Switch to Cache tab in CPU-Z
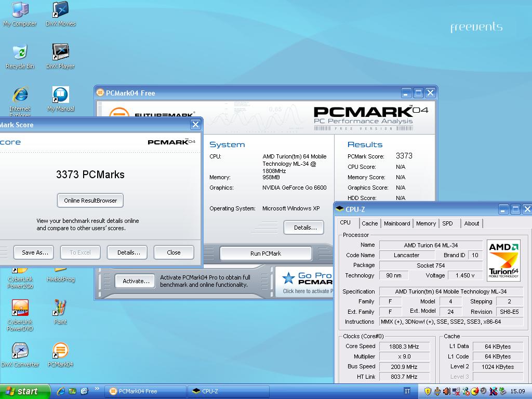 point(369,223)
